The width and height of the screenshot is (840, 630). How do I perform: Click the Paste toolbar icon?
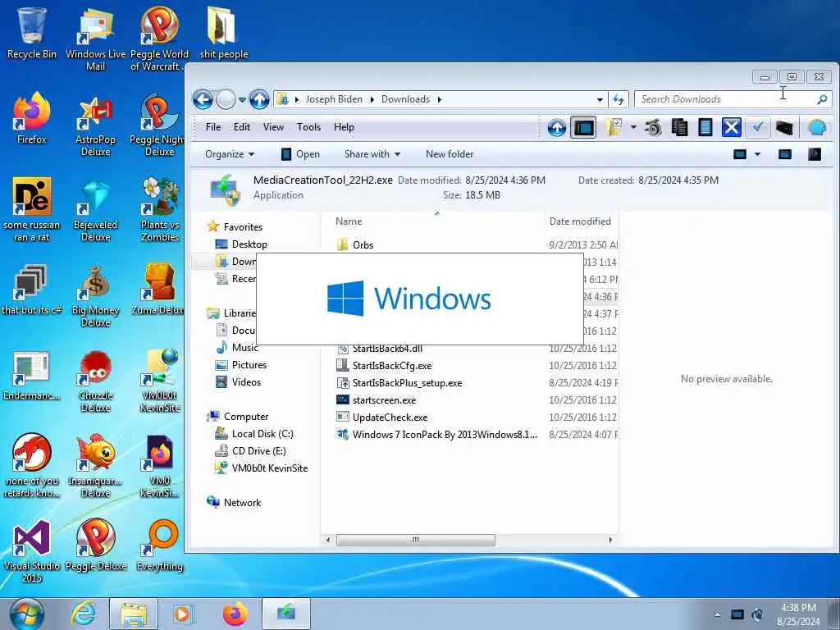click(x=705, y=127)
